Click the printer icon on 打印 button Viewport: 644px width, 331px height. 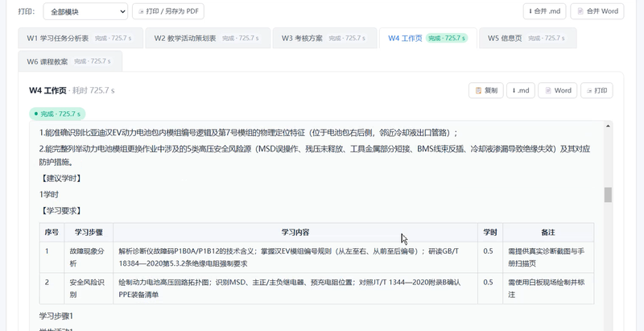590,90
